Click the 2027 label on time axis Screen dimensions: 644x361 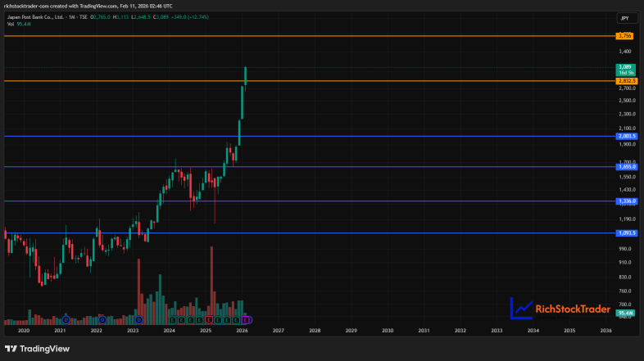(x=279, y=330)
